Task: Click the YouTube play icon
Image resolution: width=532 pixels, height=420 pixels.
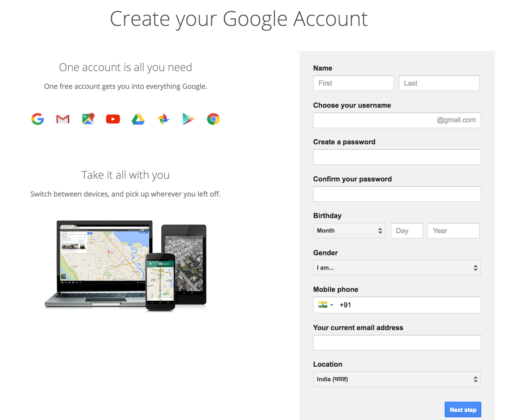Action: coord(113,119)
